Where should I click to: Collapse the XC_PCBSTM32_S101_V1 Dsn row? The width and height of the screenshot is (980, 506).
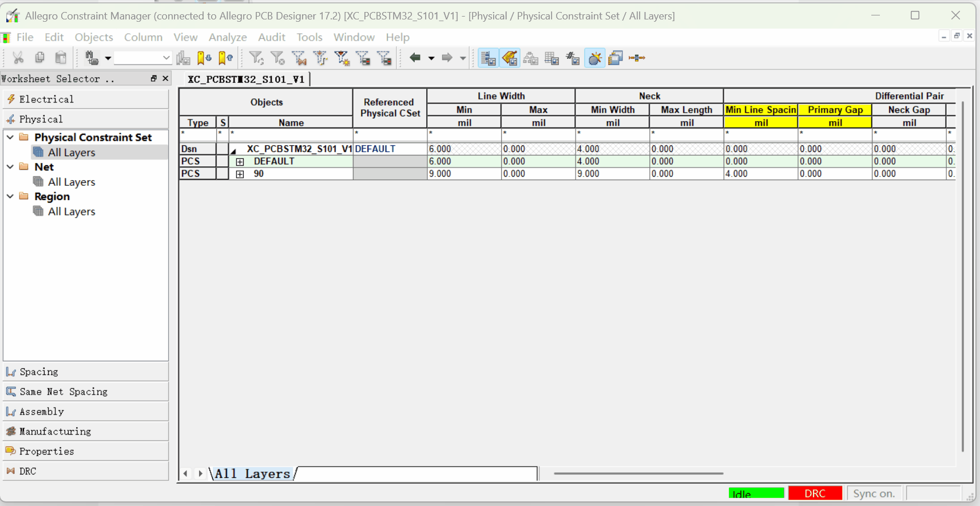tap(233, 150)
